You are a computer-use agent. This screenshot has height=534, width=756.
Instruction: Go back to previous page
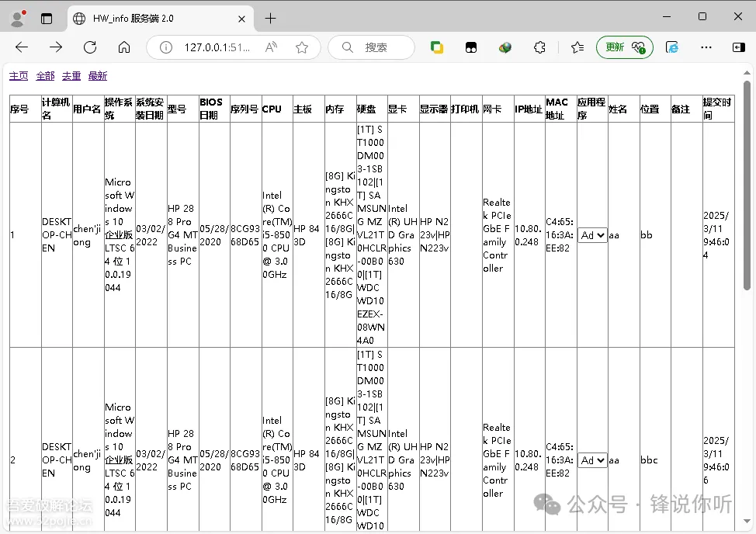tap(22, 47)
